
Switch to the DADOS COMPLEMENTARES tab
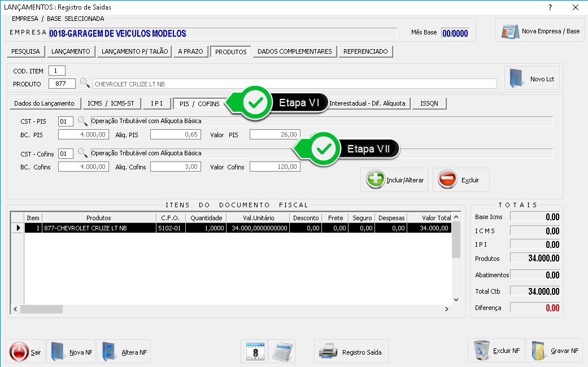294,51
